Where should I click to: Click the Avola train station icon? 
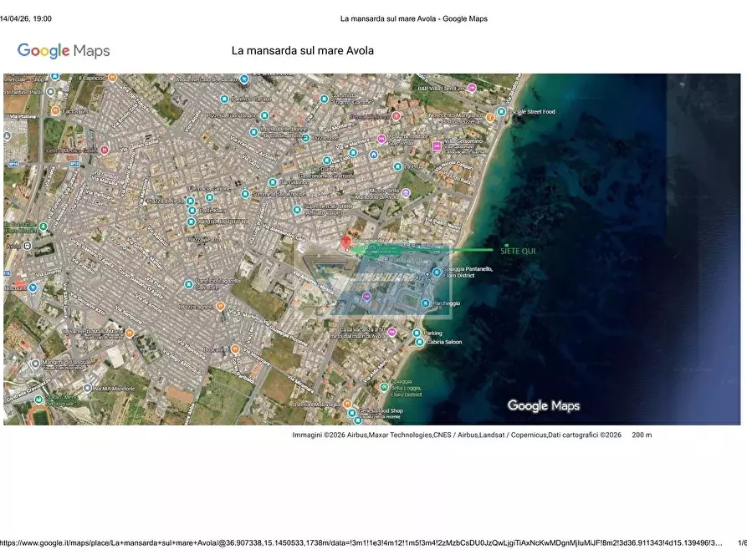(x=28, y=247)
